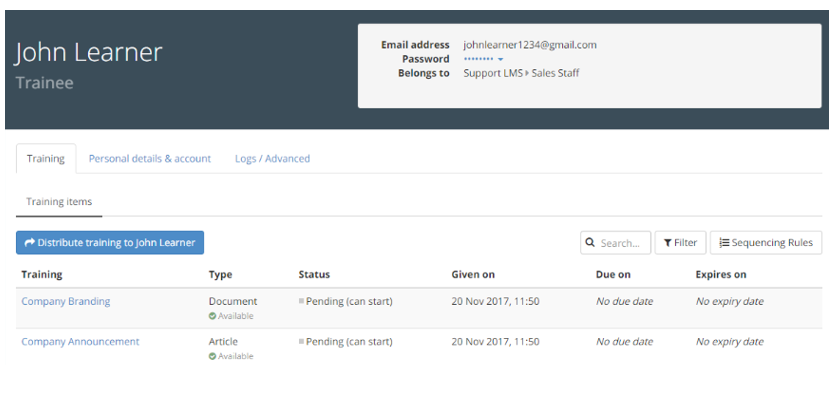This screenshot has width=829, height=400.
Task: Click the Pending status square for Company Branding
Action: coord(301,301)
